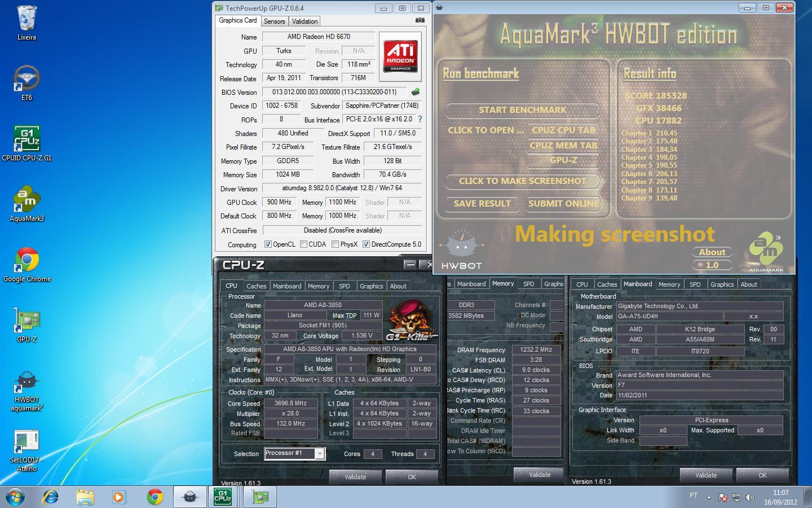The image size is (812, 508).
Task: Select the CPUID CPU-Z G1 desktop icon
Action: coord(27,143)
